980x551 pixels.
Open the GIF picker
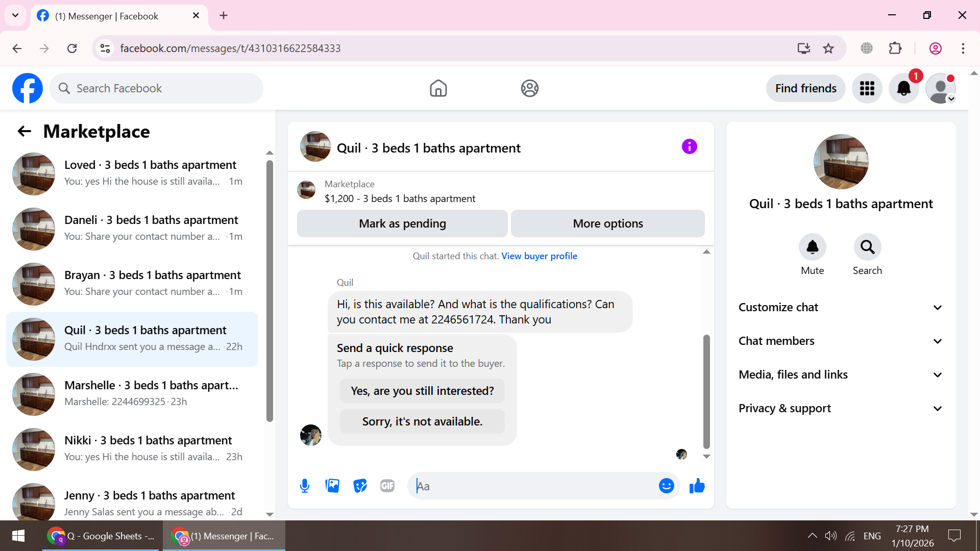pos(387,486)
